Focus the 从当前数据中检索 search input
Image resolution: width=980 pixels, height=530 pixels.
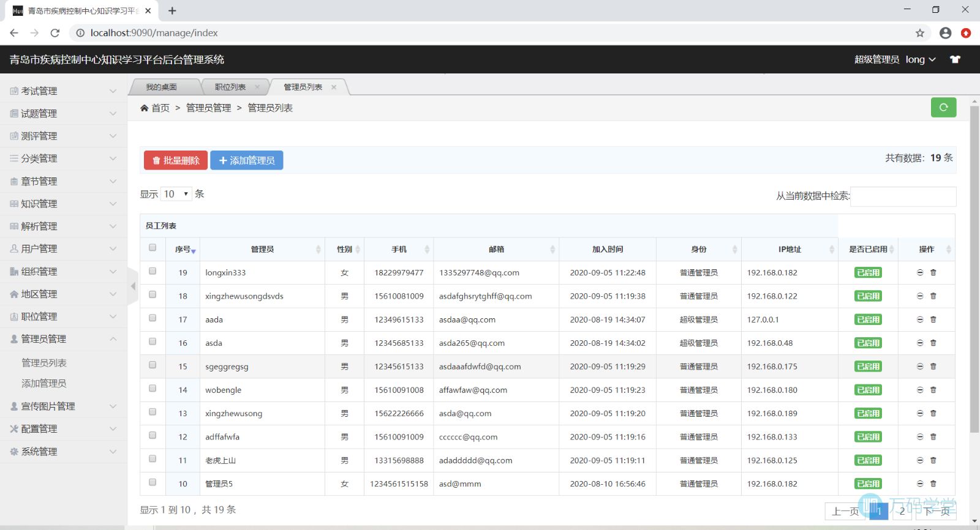tap(903, 196)
